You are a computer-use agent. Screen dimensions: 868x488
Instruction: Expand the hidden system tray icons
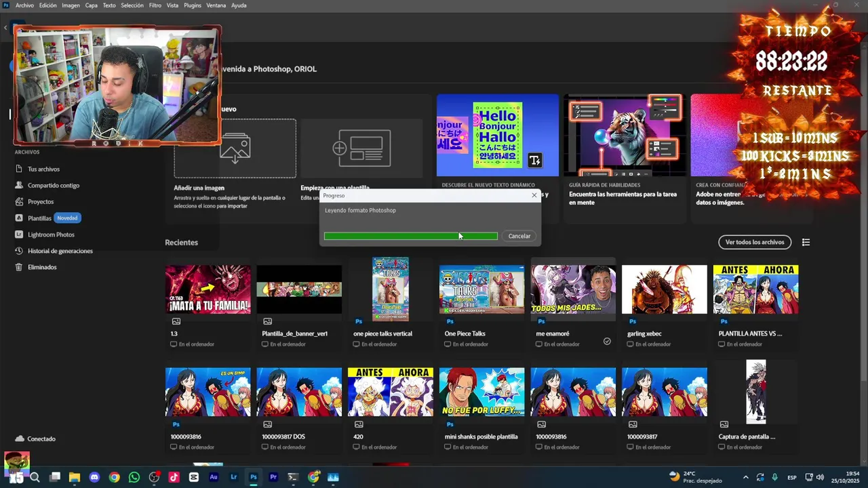pos(746,477)
